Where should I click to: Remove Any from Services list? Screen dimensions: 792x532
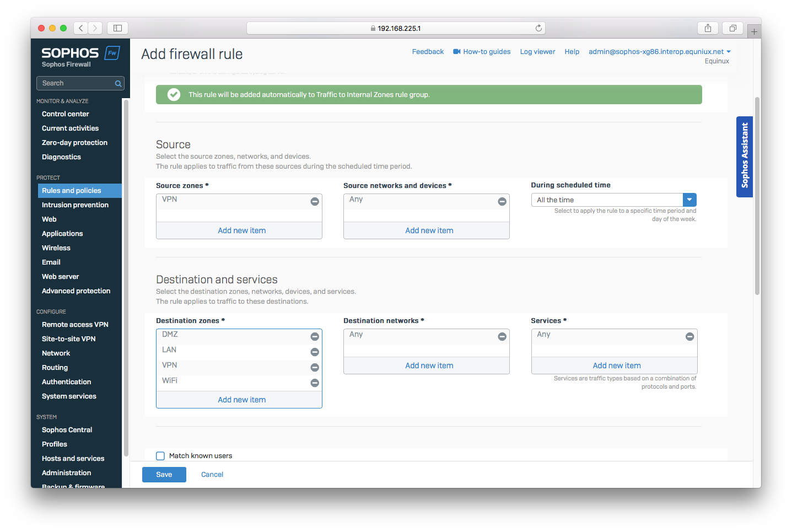click(689, 336)
